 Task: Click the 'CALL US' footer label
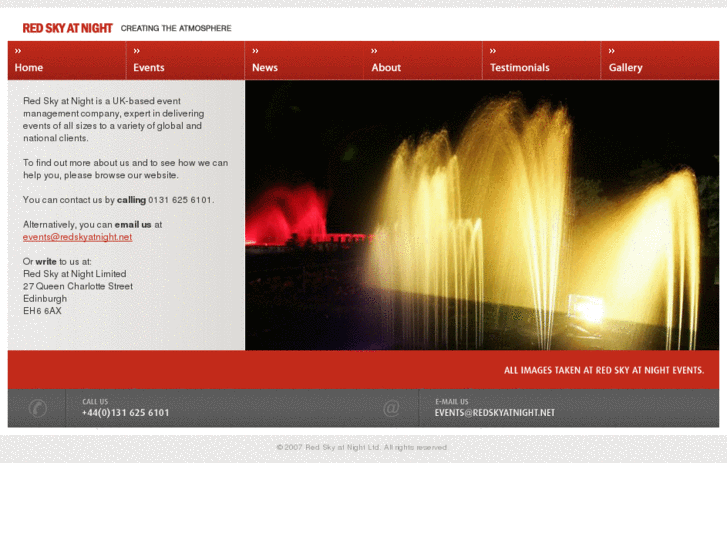tap(95, 402)
